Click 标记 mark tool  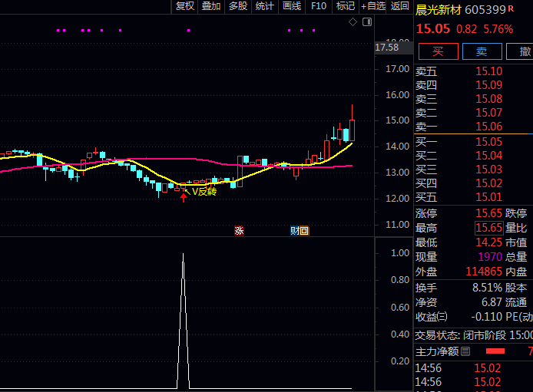(x=345, y=6)
